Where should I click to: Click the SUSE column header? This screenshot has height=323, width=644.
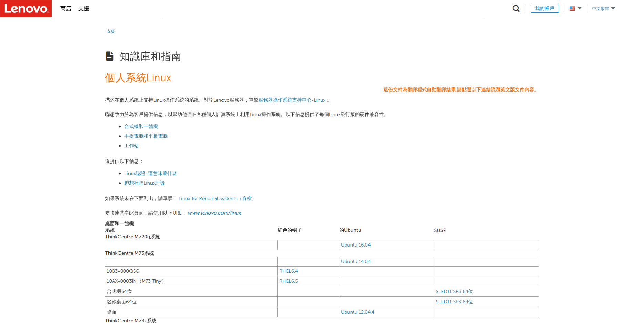point(440,230)
